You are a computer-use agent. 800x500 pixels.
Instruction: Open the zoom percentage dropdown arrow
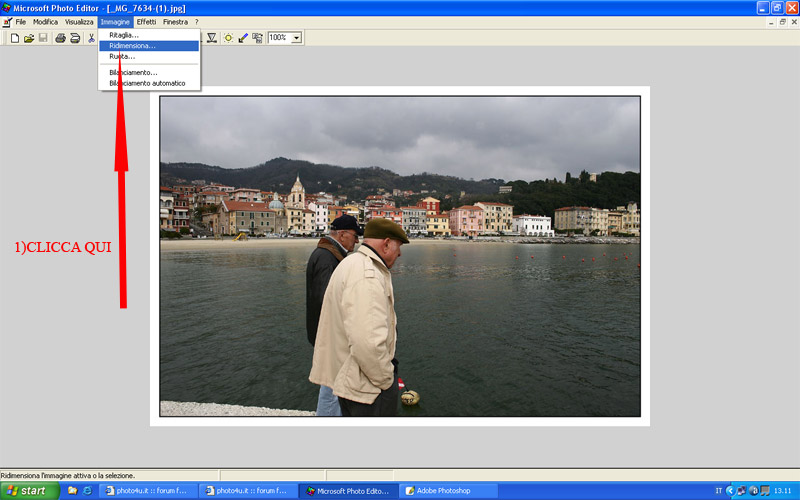click(x=297, y=38)
